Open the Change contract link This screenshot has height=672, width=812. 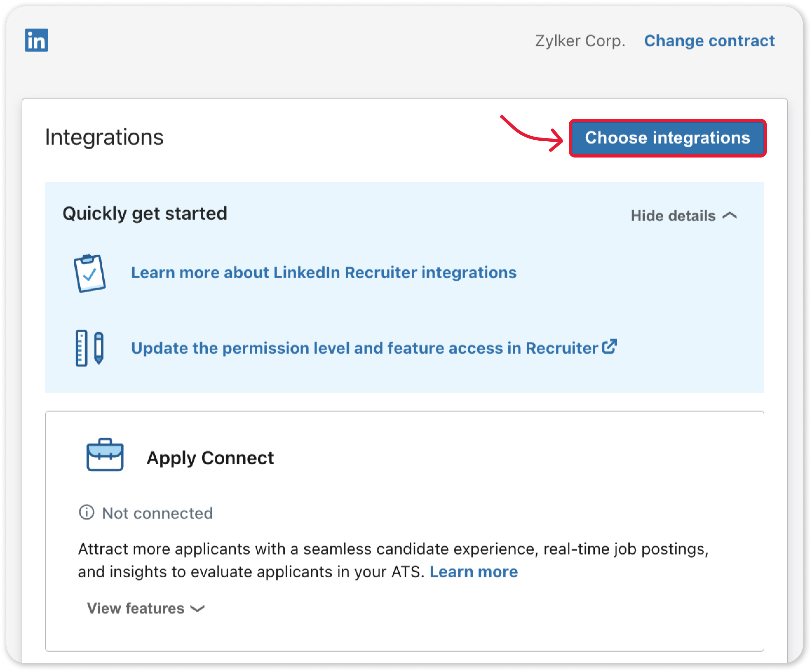709,41
